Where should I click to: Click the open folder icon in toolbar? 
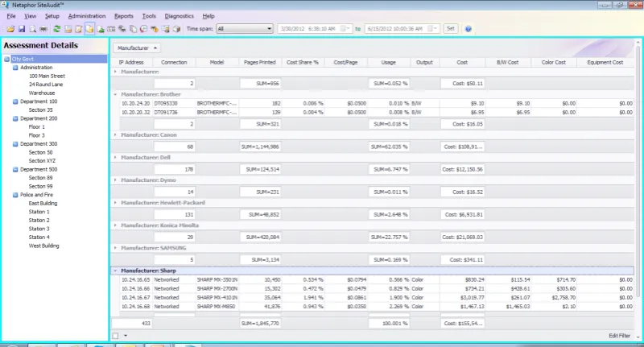point(10,29)
